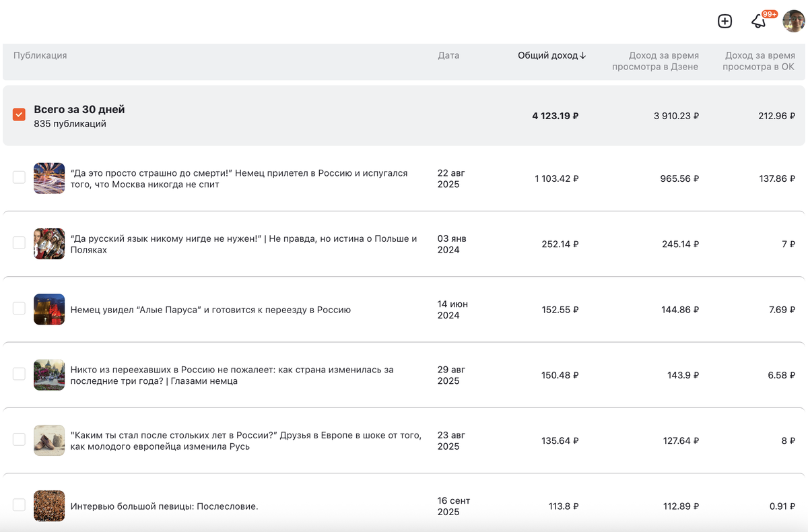Select checkbox for "Каким ты стал" article
Screen dimensions: 808x532
(x=19, y=440)
